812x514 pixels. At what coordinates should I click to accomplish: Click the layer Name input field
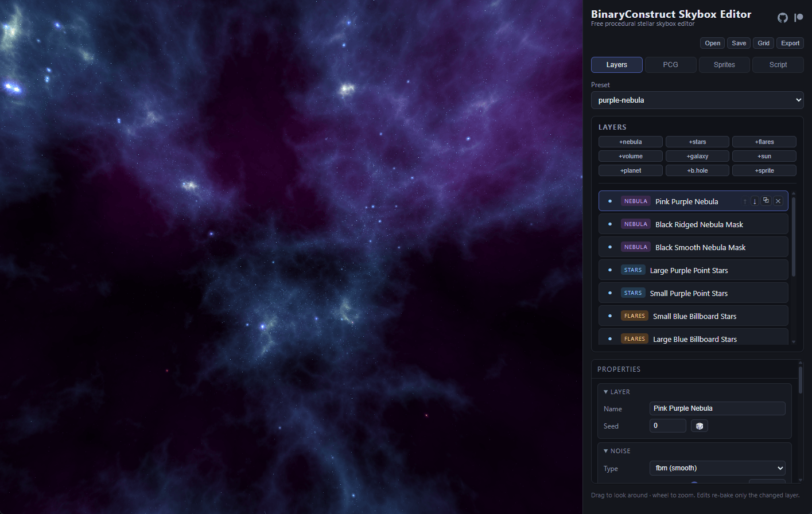point(717,408)
